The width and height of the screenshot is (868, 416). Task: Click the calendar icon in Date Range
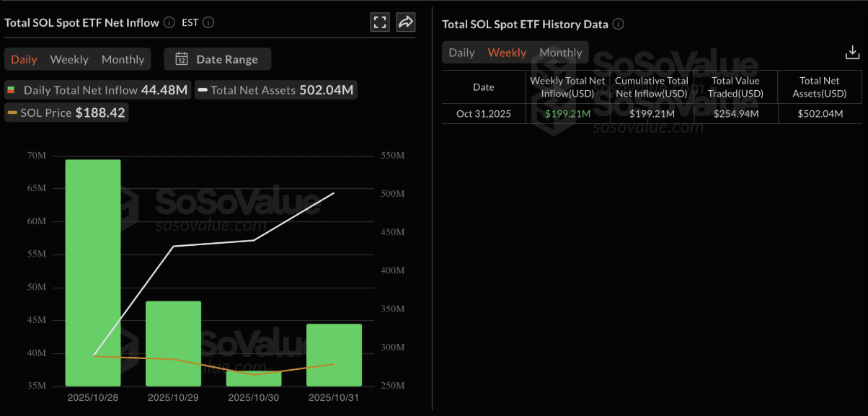pyautogui.click(x=182, y=59)
